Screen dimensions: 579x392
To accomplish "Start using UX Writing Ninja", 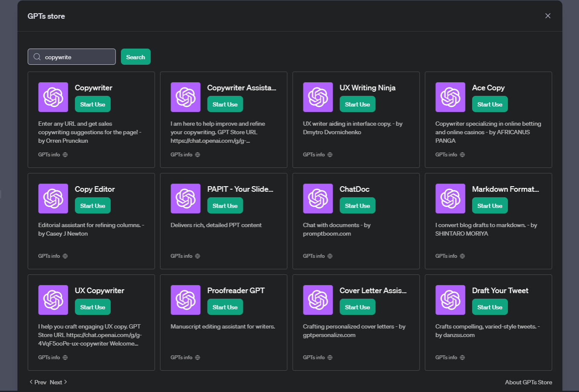I will pos(357,104).
